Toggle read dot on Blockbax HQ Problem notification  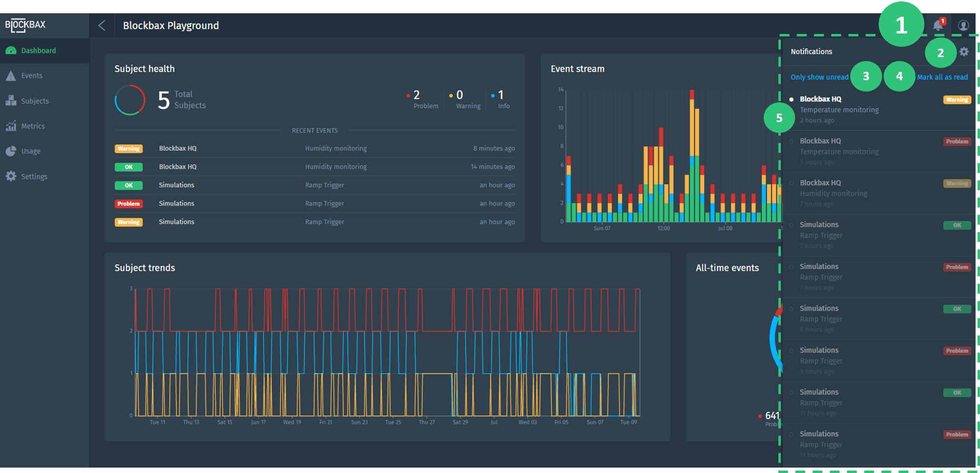791,141
